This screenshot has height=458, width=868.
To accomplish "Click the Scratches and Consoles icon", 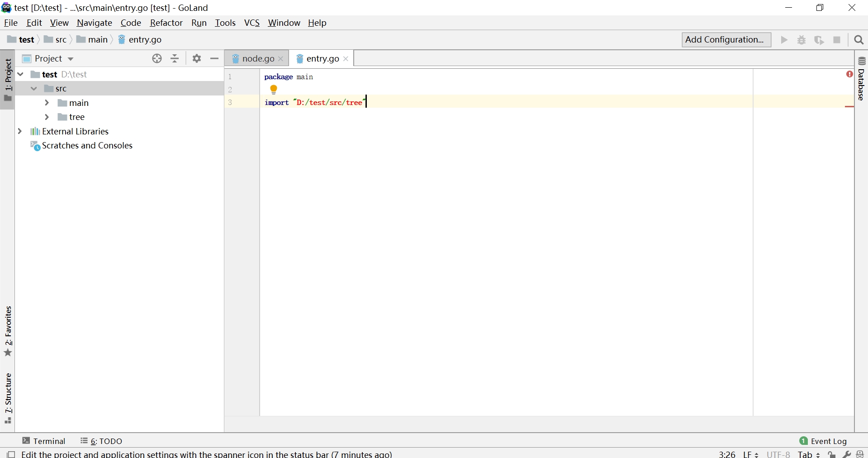I will pos(35,146).
